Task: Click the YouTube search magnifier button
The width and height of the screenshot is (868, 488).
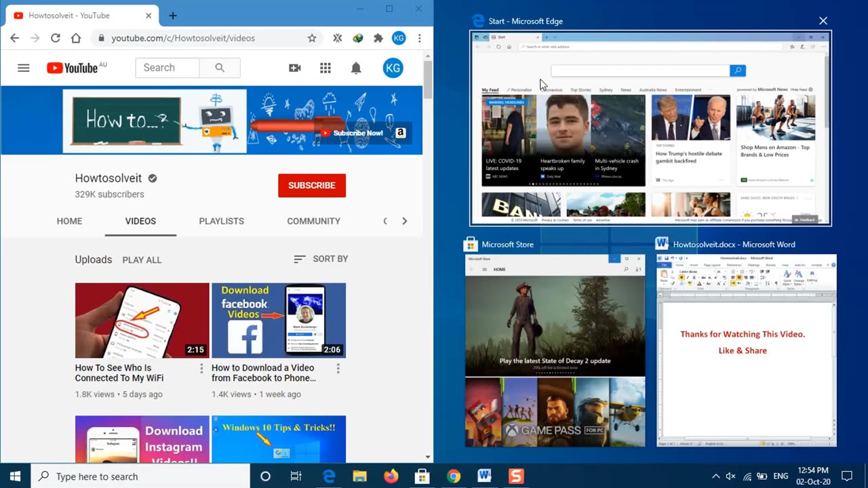Action: (x=220, y=68)
